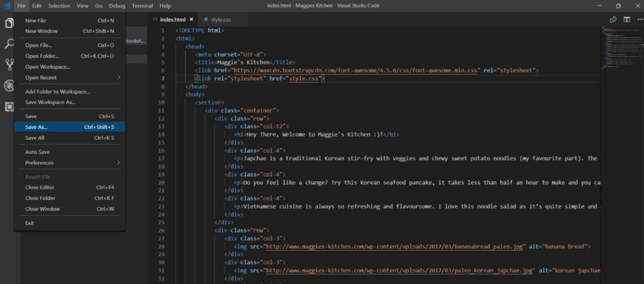Viewport: 644px width, 284px height.
Task: Open the Debug view
Action: pyautogui.click(x=9, y=85)
